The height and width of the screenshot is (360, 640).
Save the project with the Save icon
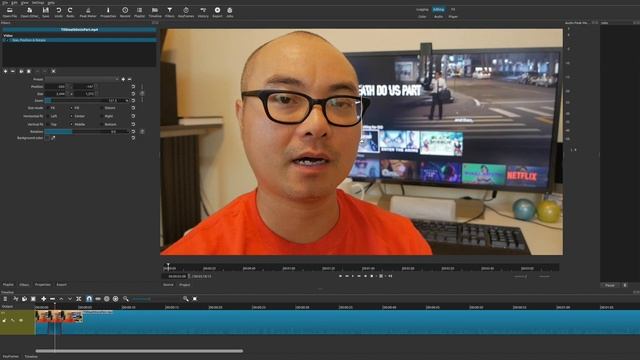click(x=46, y=12)
